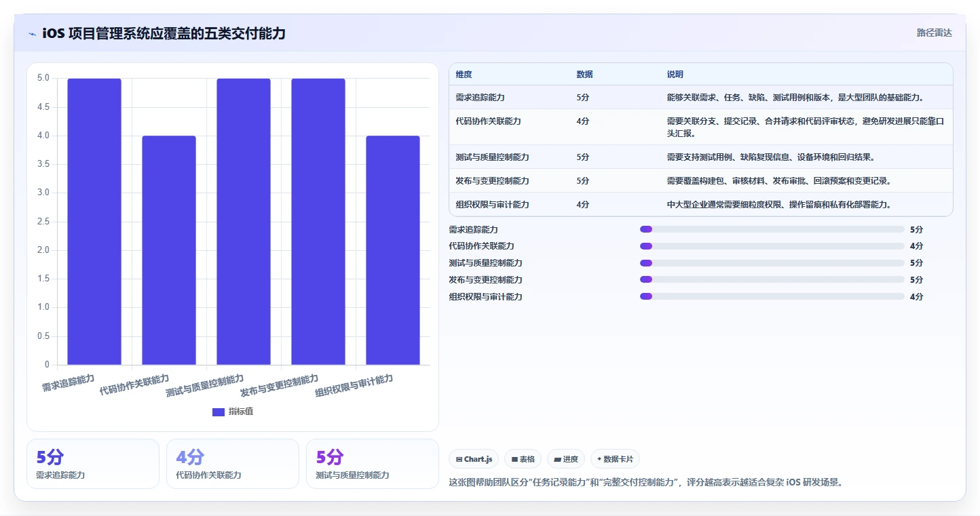Click the 'iOS 项目管理系统应覆盖的五类交付能力' page title
The width and height of the screenshot is (980, 516).
(164, 33)
